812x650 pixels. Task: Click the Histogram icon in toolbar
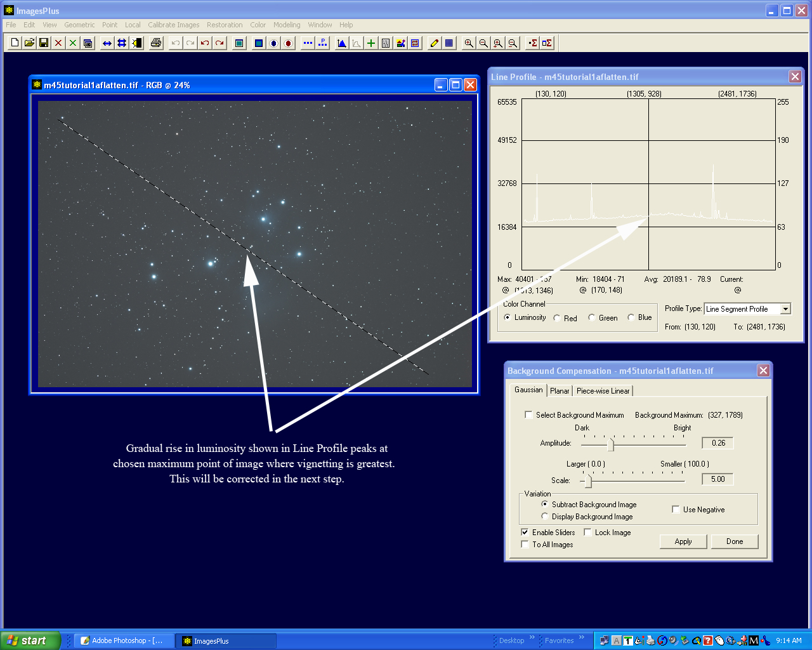click(342, 43)
